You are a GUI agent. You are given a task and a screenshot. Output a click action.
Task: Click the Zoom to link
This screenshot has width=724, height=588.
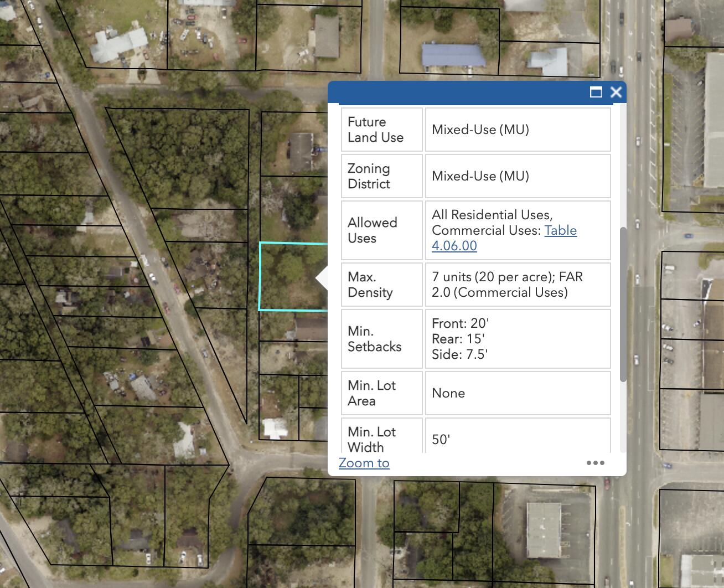click(x=364, y=463)
